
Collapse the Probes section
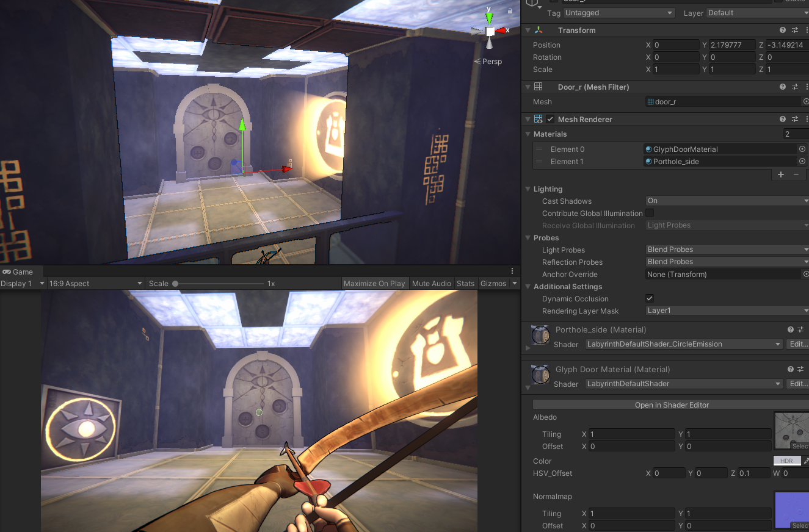click(x=528, y=237)
